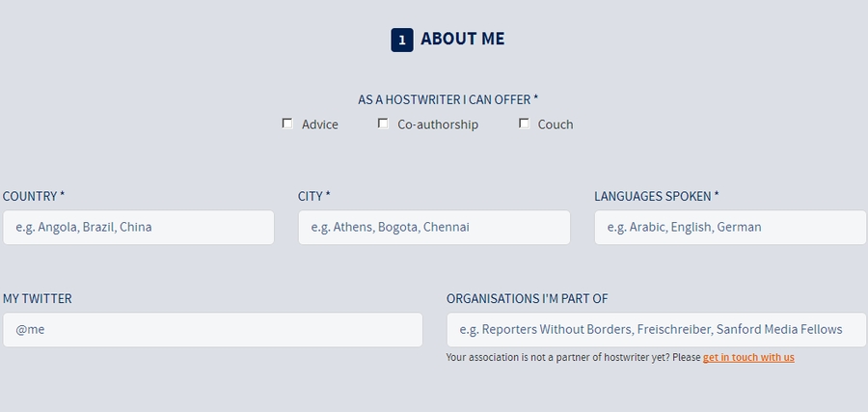Follow the 'get in touch with us' link
Screen dimensions: 868x412
coord(748,357)
